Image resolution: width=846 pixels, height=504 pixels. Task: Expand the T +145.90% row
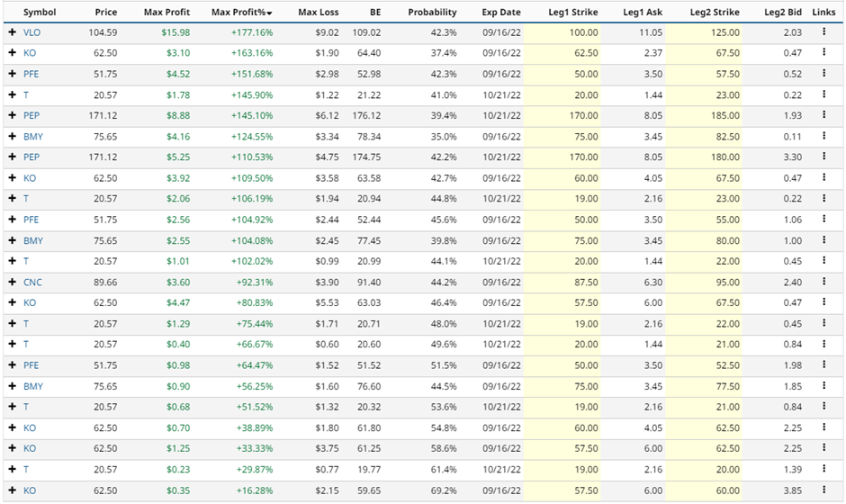13,95
